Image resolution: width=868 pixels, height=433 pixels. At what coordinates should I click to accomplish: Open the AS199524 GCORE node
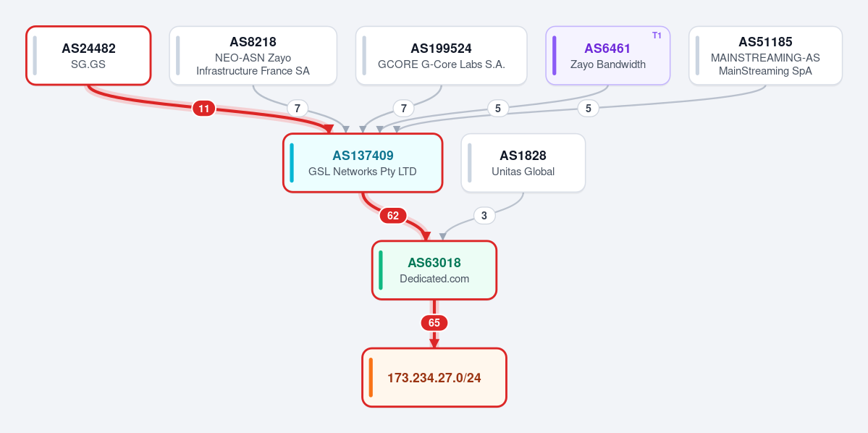tap(441, 55)
